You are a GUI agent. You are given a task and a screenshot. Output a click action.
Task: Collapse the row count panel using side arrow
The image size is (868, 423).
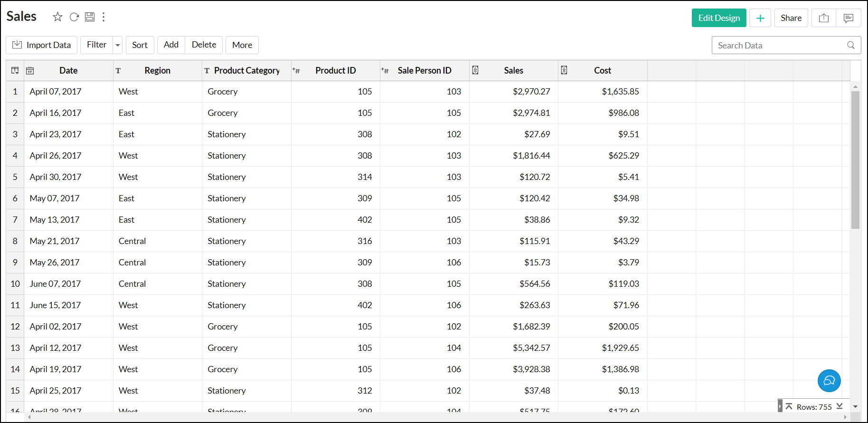780,406
